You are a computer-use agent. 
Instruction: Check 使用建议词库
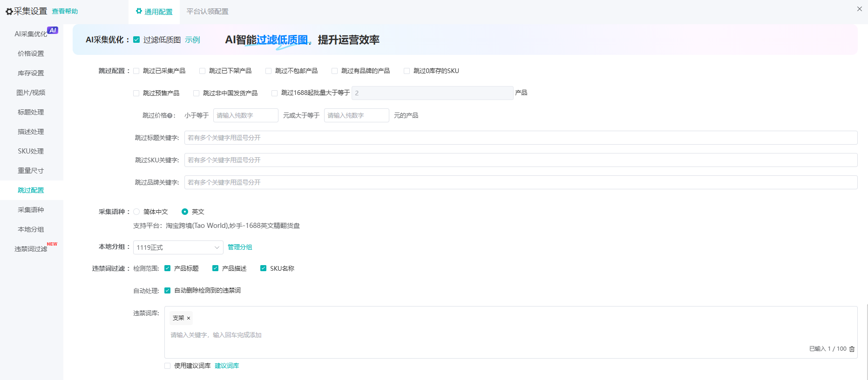pyautogui.click(x=168, y=366)
